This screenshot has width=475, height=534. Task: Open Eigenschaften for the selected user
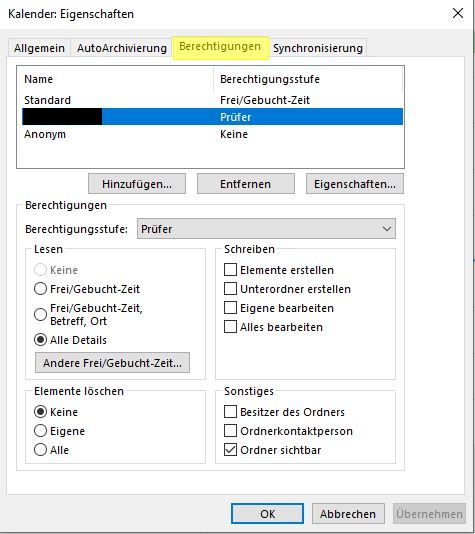pyautogui.click(x=355, y=184)
